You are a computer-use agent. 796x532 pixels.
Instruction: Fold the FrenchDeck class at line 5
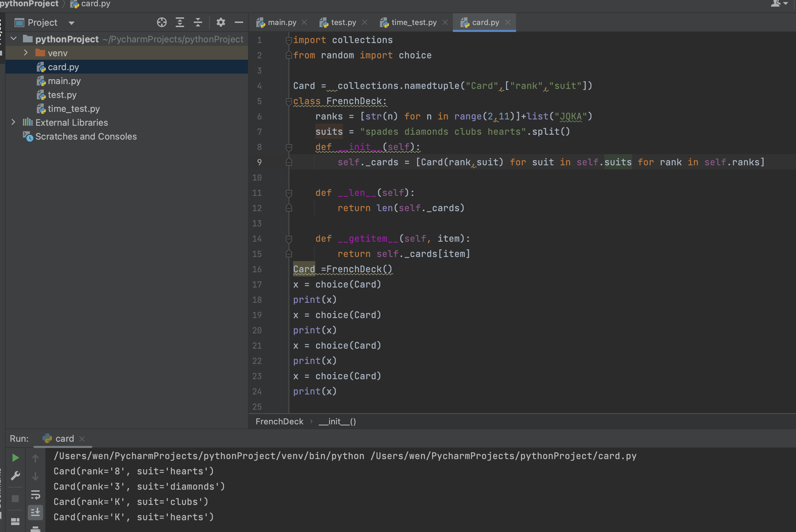(289, 101)
